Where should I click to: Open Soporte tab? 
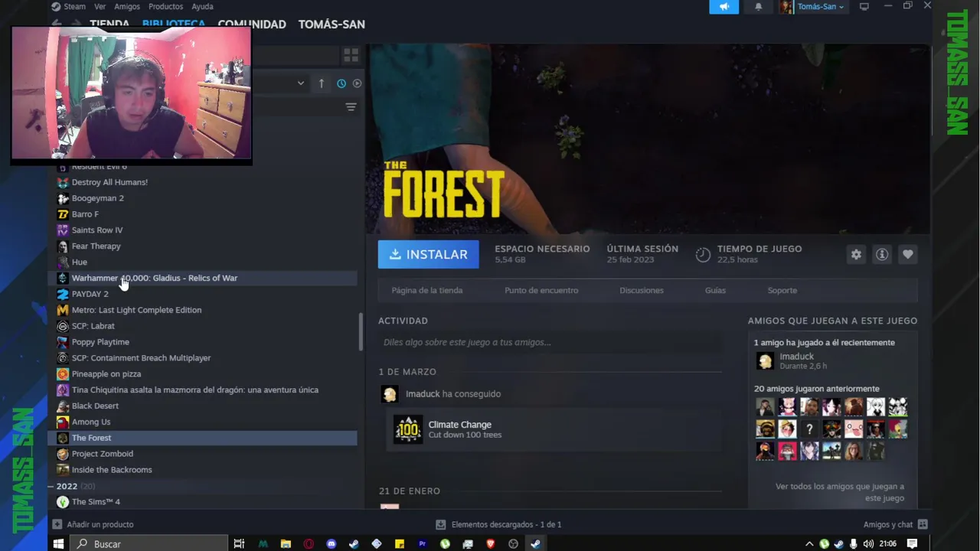click(x=782, y=290)
